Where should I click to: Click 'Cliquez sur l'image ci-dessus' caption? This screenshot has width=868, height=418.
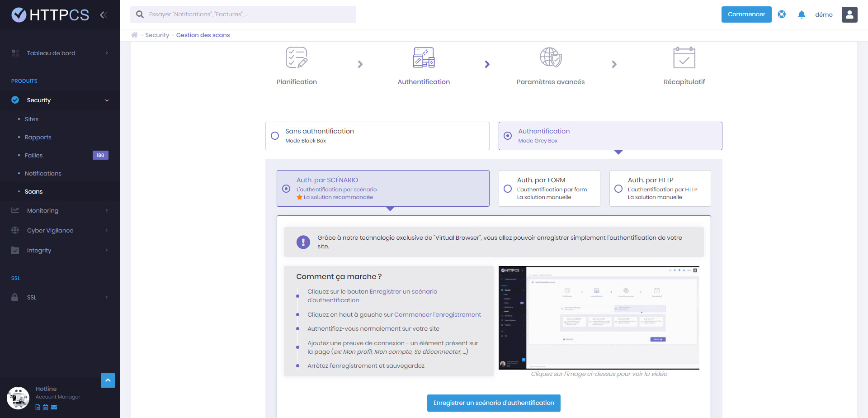(599, 374)
